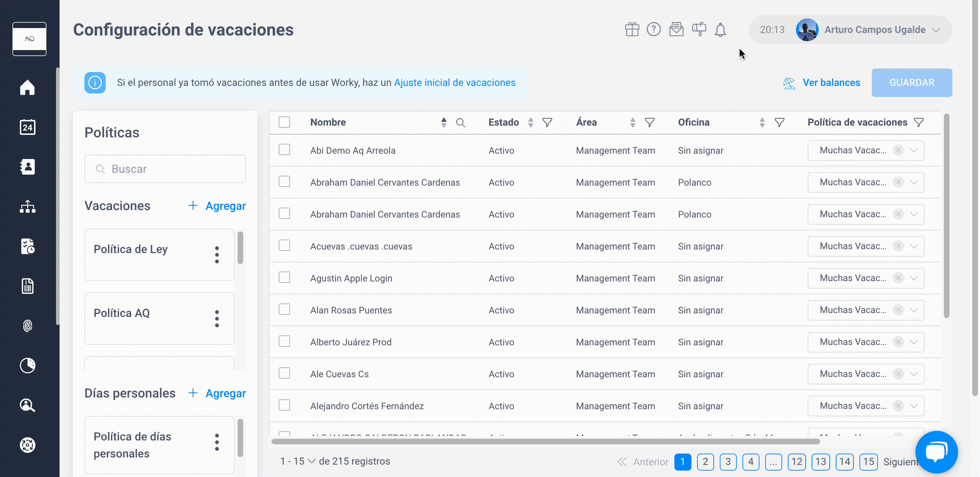Filter the Estado column with funnel icon
The width and height of the screenshot is (980, 477).
(547, 122)
